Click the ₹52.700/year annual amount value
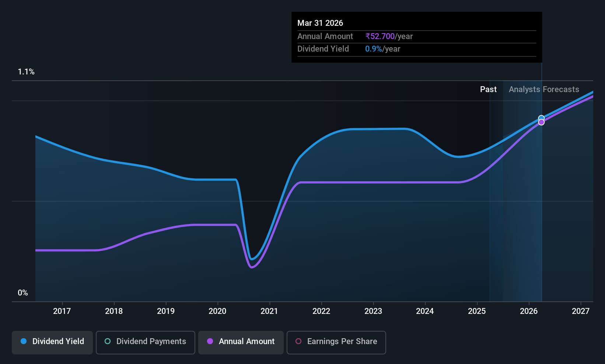The width and height of the screenshot is (605, 364). [389, 36]
